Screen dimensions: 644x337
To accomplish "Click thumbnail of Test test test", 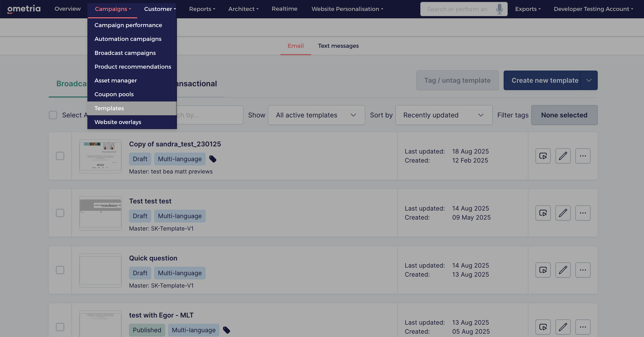I will point(100,213).
